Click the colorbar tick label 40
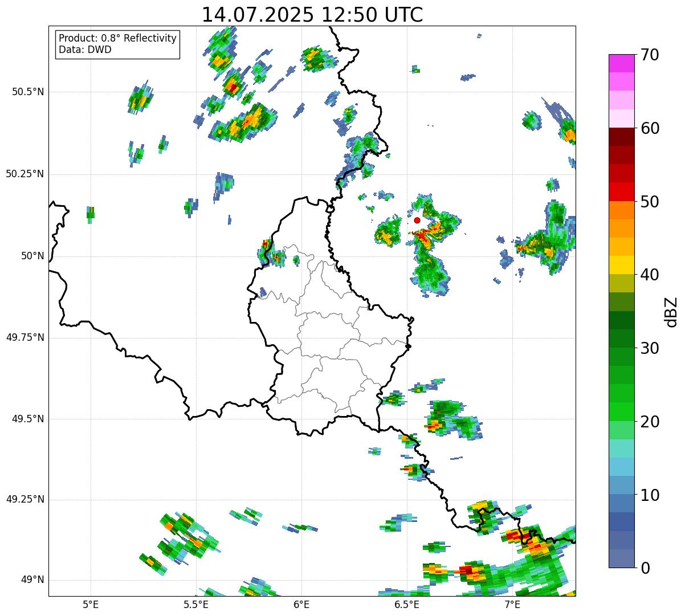This screenshot has width=685, height=616. pos(649,275)
